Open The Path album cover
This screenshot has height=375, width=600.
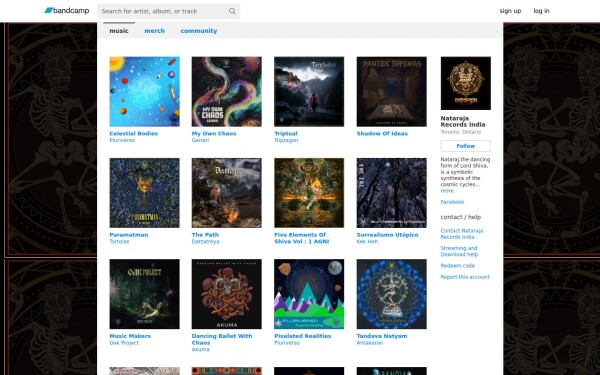click(227, 193)
